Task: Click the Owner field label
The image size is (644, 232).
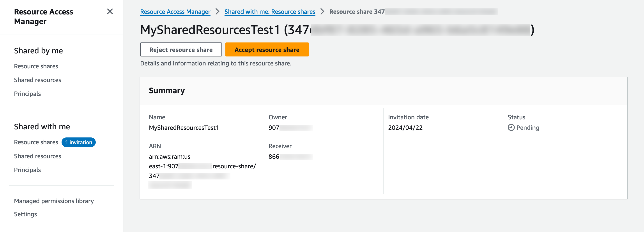Action: [x=278, y=117]
